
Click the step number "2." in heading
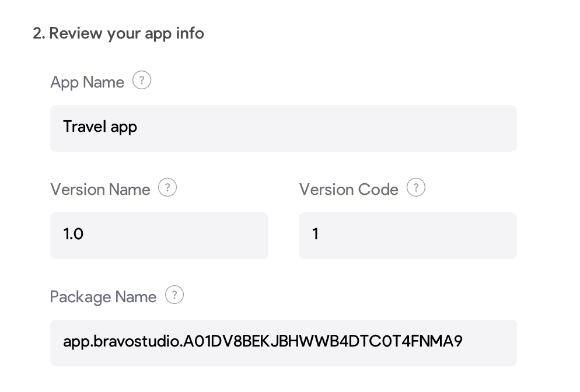pos(39,33)
